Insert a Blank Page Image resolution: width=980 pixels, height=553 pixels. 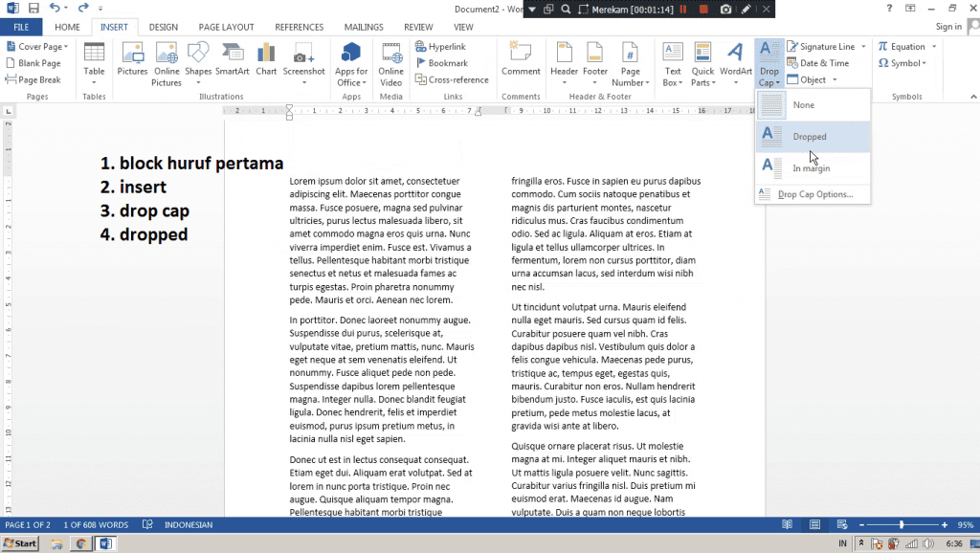33,63
